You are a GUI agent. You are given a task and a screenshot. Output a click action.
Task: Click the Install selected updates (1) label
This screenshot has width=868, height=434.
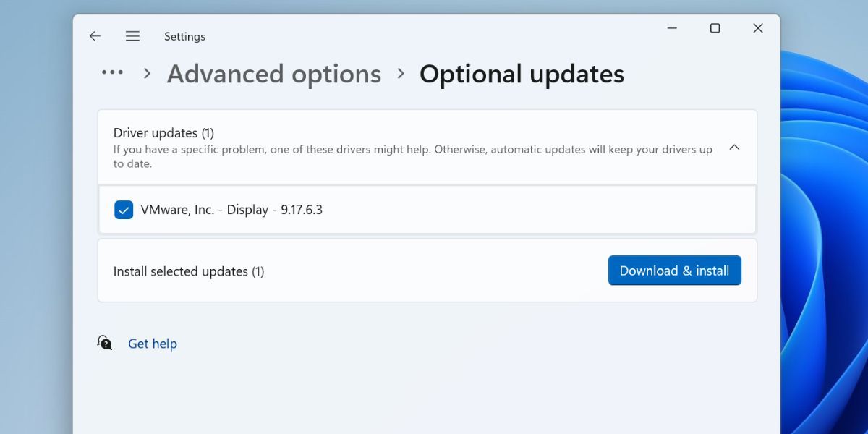[x=189, y=272]
